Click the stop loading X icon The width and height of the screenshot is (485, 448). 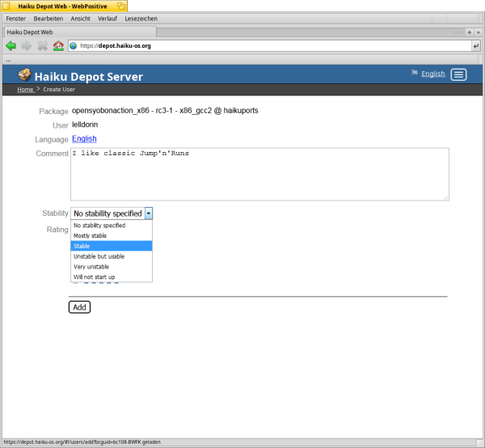pyautogui.click(x=42, y=46)
